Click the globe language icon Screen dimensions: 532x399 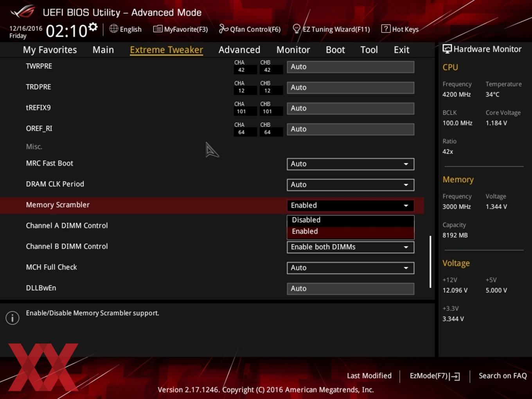pos(113,29)
